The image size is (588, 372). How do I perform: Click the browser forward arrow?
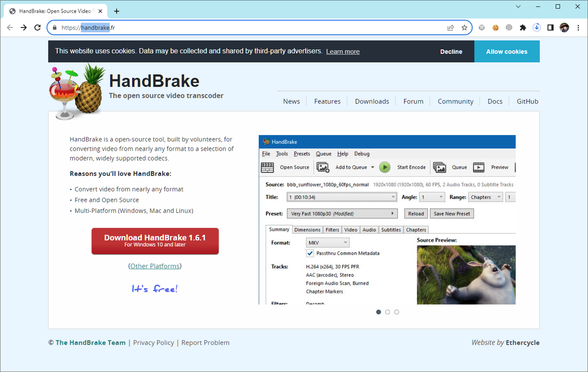24,27
